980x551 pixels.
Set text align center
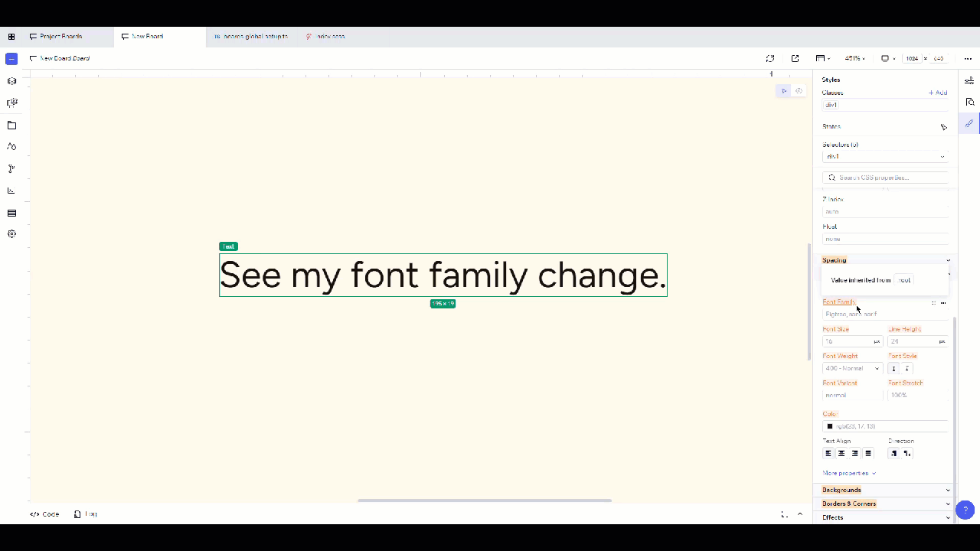coord(841,453)
